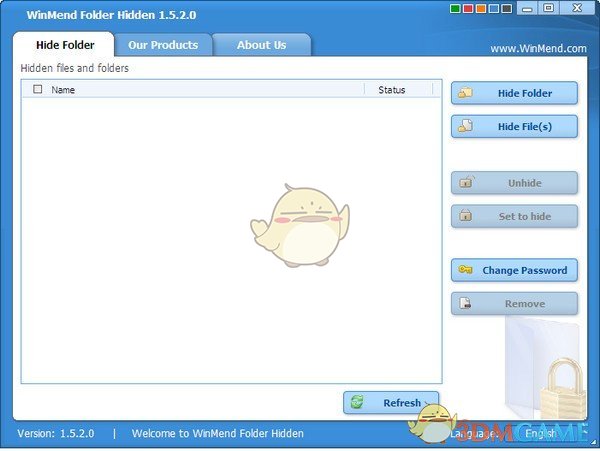Click the document lock icon on Hide File(s)

point(465,125)
